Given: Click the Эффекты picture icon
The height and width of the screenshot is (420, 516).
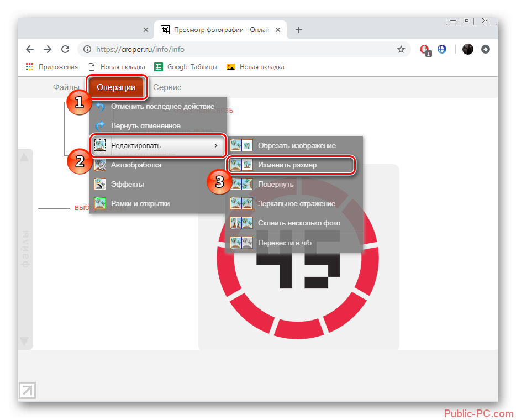Looking at the screenshot, I should click(100, 185).
